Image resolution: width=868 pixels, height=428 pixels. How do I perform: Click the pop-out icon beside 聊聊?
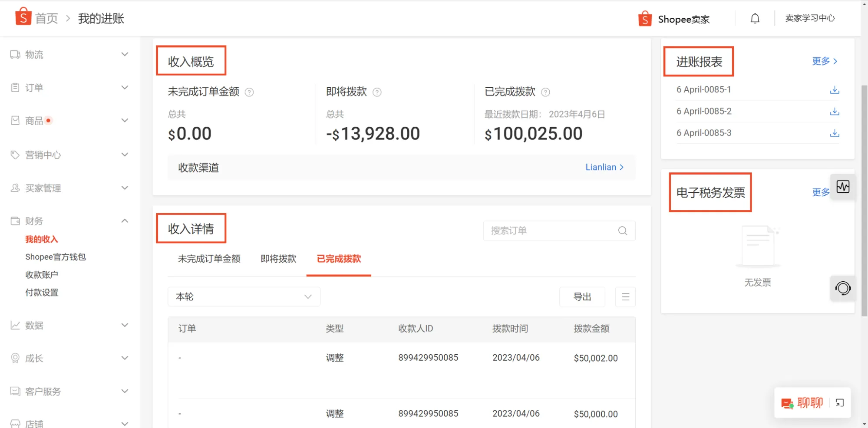click(x=840, y=403)
